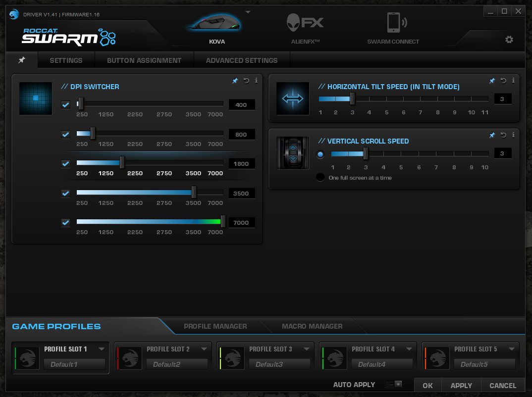This screenshot has height=397, width=532.
Task: Switch to the Settings tab
Action: [66, 60]
